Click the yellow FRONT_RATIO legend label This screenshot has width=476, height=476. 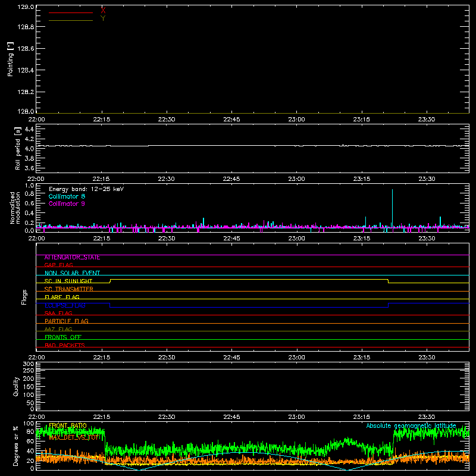pos(68,425)
